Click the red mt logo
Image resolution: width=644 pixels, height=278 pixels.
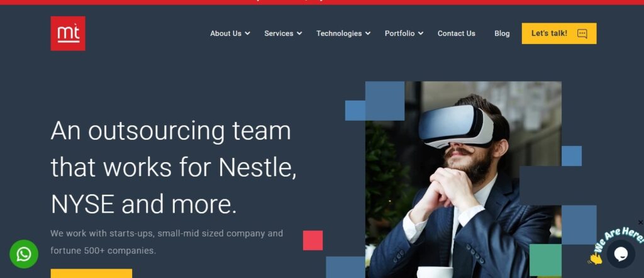click(x=68, y=34)
